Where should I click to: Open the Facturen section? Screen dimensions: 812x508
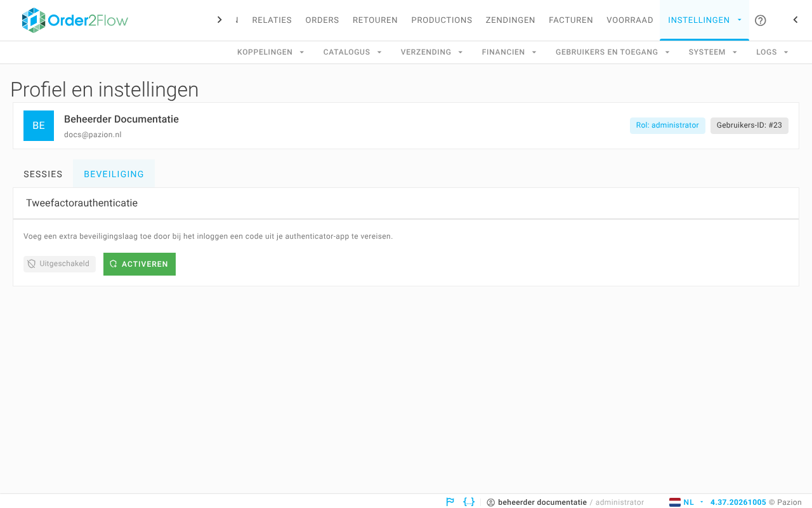[x=571, y=20]
